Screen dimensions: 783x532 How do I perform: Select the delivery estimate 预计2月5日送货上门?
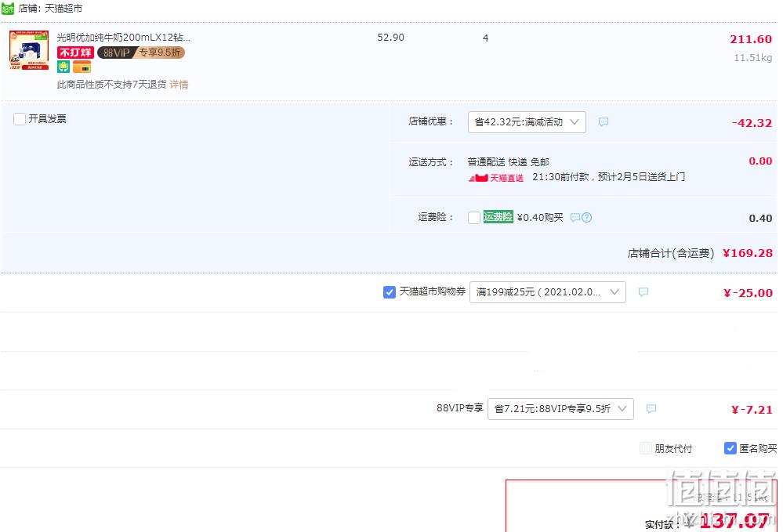click(x=641, y=176)
